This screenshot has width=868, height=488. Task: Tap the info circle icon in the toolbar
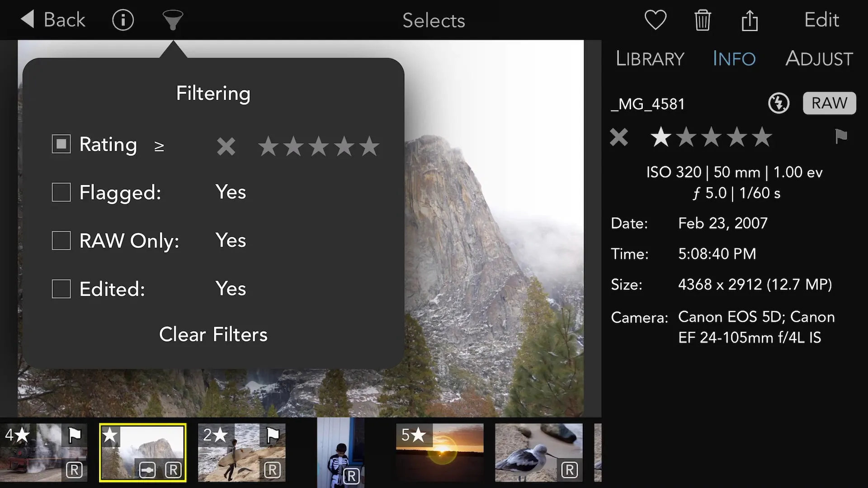123,20
